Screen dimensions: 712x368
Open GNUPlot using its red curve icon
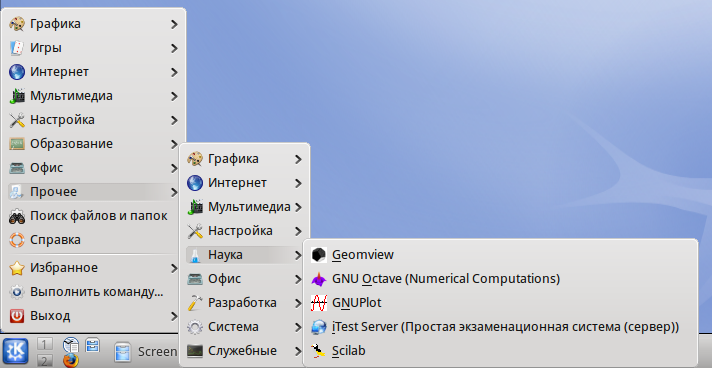click(x=319, y=303)
